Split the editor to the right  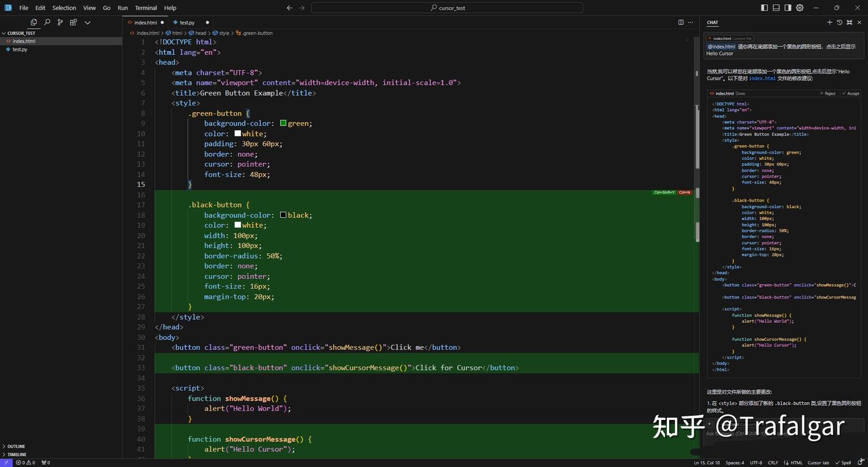681,22
